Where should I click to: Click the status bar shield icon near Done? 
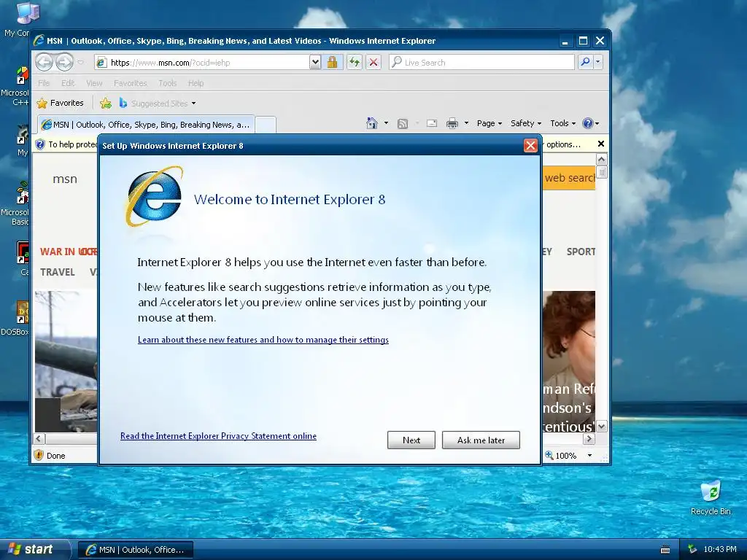pyautogui.click(x=39, y=455)
